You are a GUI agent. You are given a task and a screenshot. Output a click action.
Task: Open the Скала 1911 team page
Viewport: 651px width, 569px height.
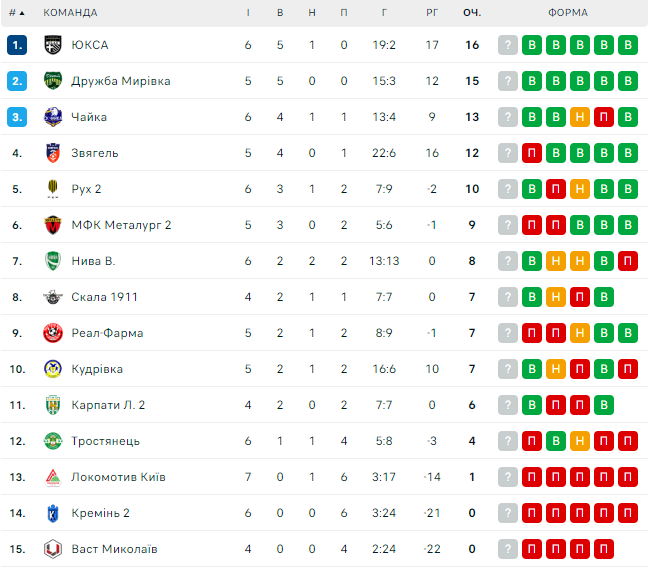[104, 297]
